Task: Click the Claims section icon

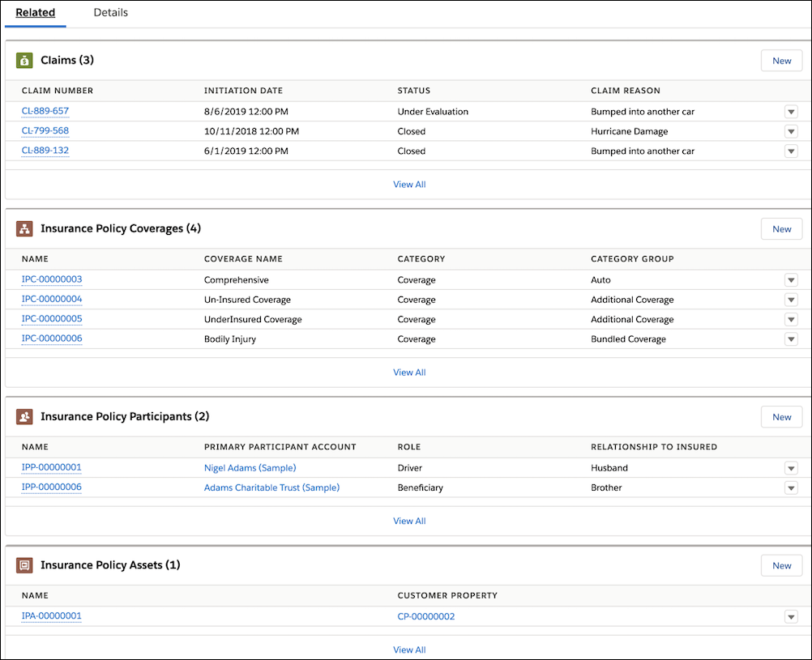Action: tap(24, 61)
